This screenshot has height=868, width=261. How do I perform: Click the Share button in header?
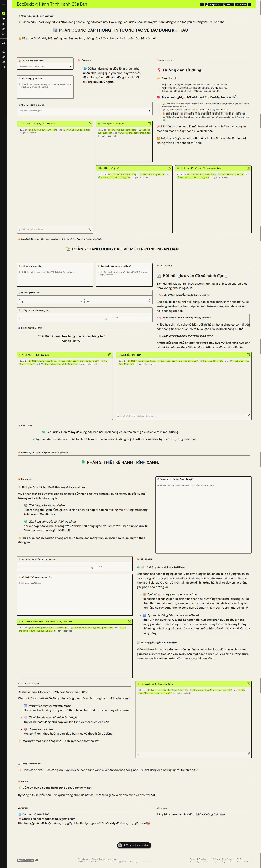pyautogui.click(x=241, y=4)
